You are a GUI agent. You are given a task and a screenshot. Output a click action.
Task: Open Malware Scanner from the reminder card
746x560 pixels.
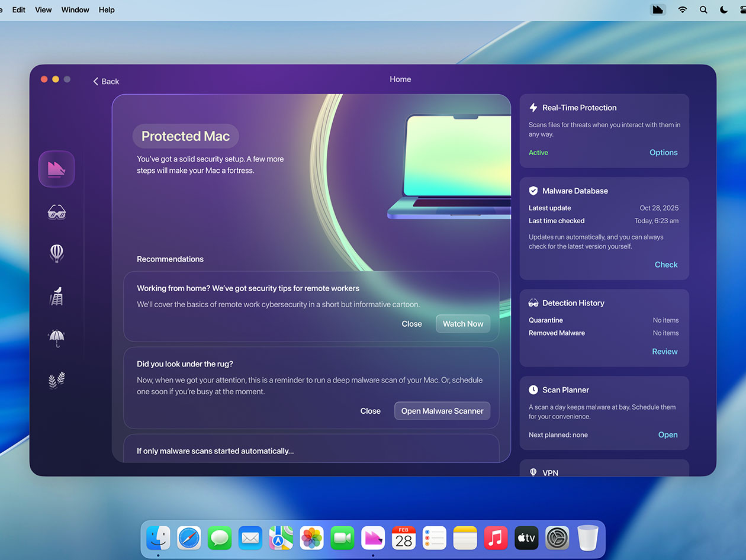pos(442,410)
